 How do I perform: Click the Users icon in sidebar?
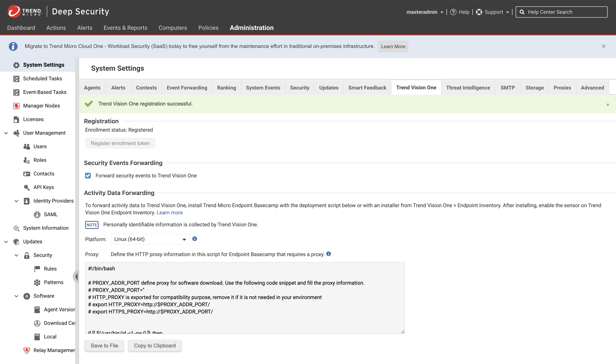(27, 147)
